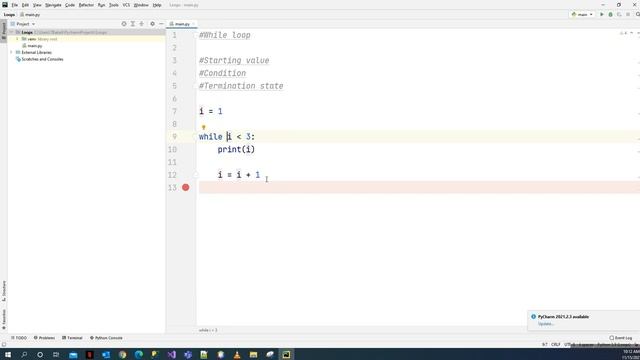Open the Refactor menu
640x360 pixels.
click(x=86, y=5)
